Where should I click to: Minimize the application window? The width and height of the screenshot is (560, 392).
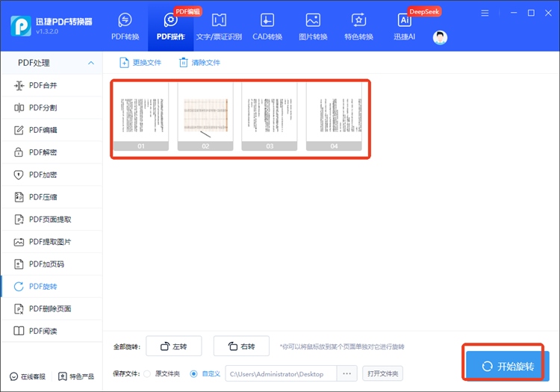[x=514, y=13]
